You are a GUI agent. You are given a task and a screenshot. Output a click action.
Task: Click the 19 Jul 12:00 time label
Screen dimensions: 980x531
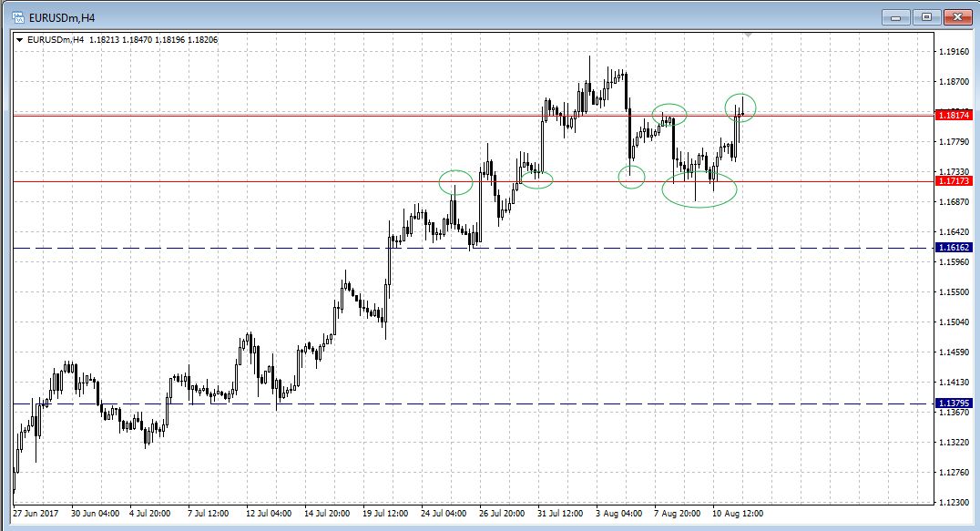pos(384,514)
